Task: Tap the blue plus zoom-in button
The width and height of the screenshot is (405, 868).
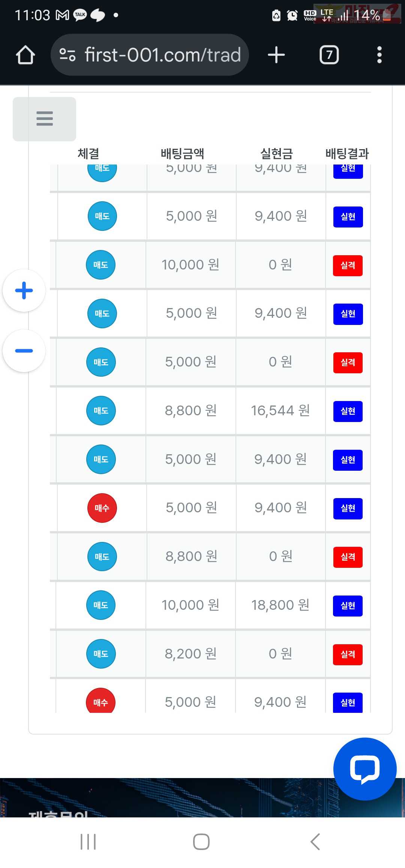Action: click(x=24, y=290)
